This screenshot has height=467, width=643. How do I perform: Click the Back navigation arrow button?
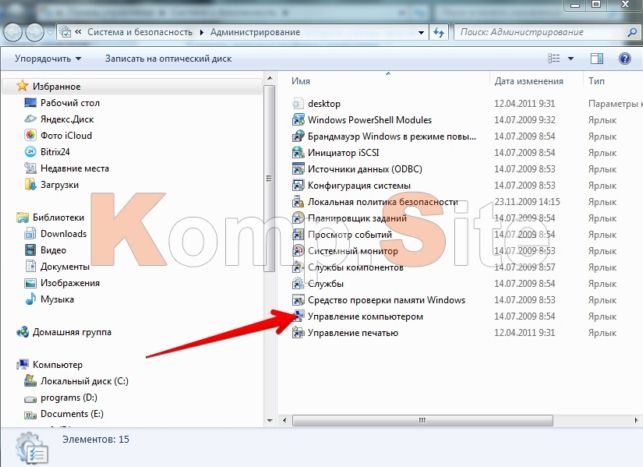coord(13,32)
